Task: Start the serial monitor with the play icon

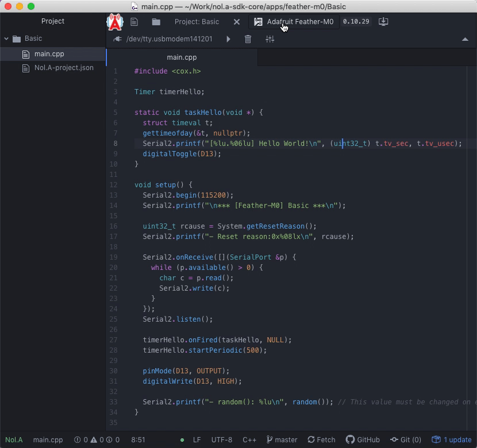Action: pos(228,39)
